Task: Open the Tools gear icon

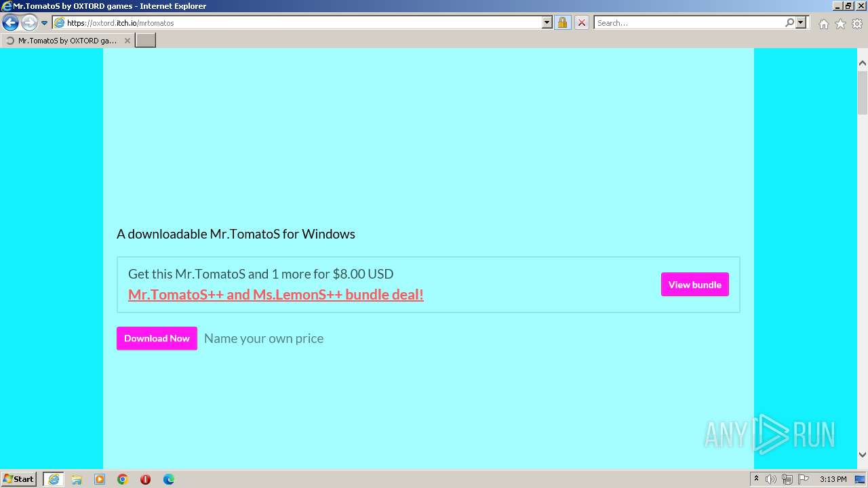Action: click(857, 24)
